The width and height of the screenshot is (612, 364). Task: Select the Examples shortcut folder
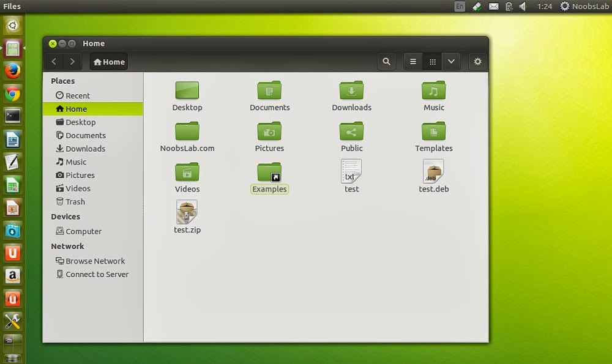(x=269, y=172)
